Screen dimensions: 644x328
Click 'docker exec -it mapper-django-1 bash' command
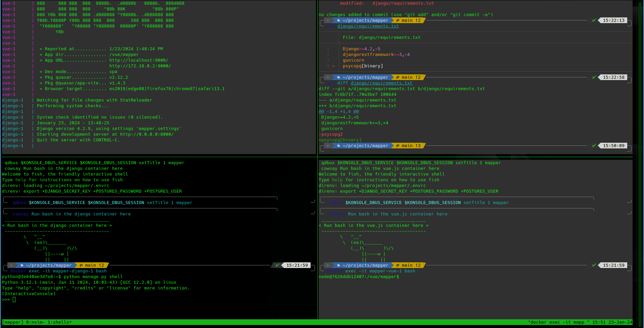coord(58,271)
